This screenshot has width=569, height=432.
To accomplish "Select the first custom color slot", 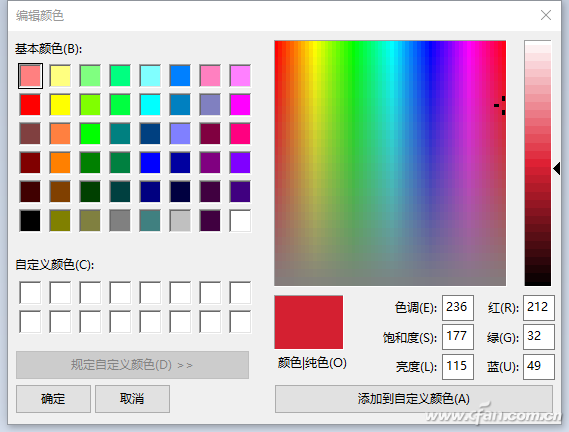I will click(30, 293).
